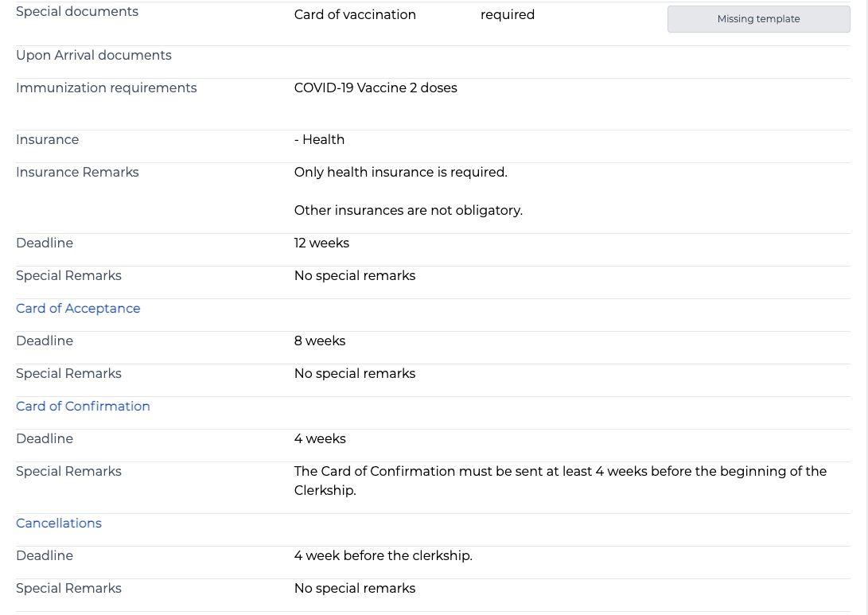The width and height of the screenshot is (868, 615).
Task: Click the COVID-19 Vaccine 2 doses text
Action: click(376, 88)
